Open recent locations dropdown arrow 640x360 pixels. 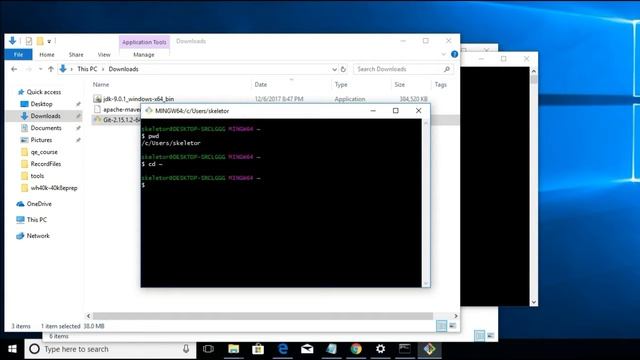[40, 69]
